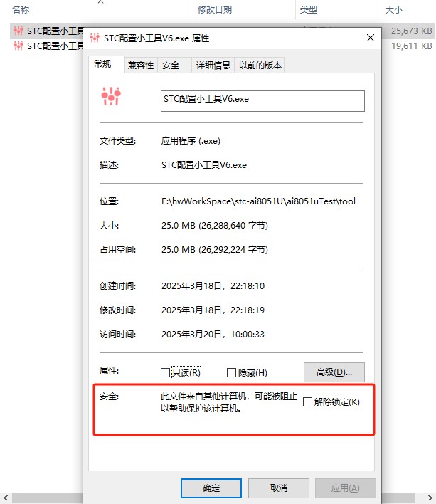436x504 pixels.
Task: Click the 应用(A) button
Action: [345, 488]
